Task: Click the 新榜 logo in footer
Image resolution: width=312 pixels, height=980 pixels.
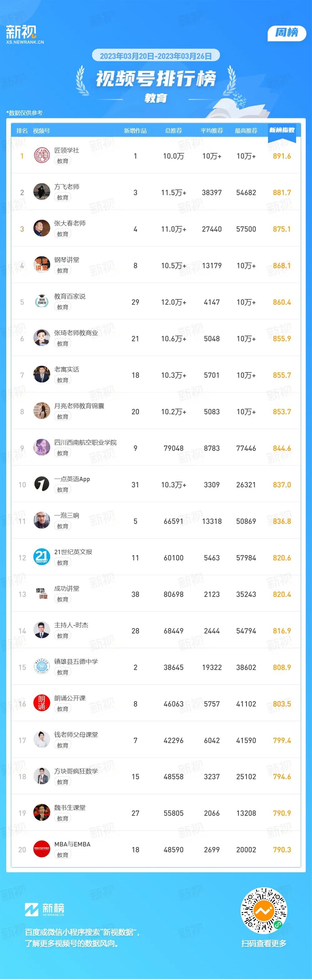Action: (45, 909)
